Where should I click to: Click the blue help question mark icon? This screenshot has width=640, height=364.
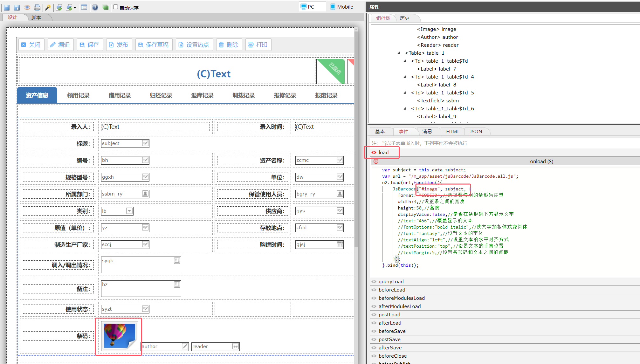pos(95,7)
